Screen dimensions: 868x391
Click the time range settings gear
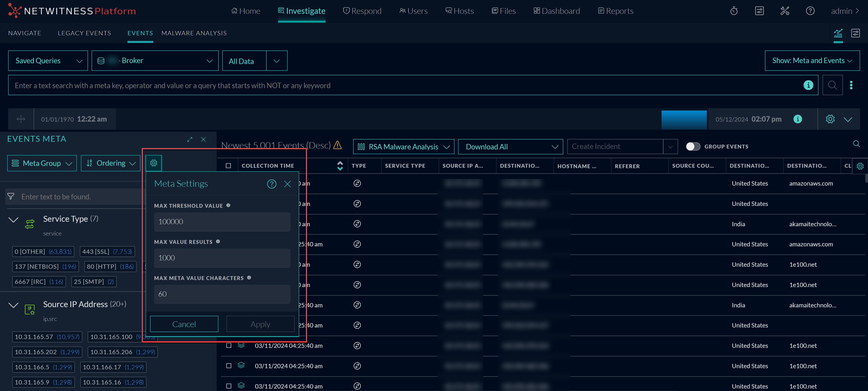tap(830, 119)
